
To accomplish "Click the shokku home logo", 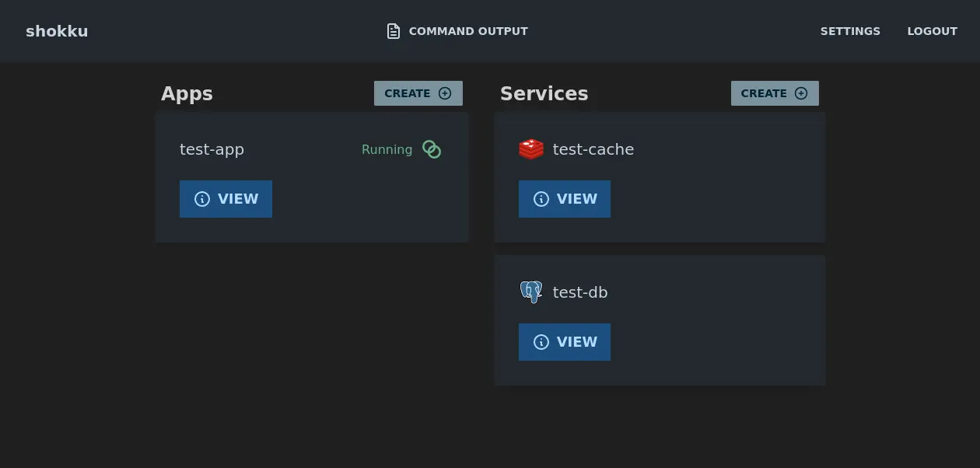I will [57, 31].
